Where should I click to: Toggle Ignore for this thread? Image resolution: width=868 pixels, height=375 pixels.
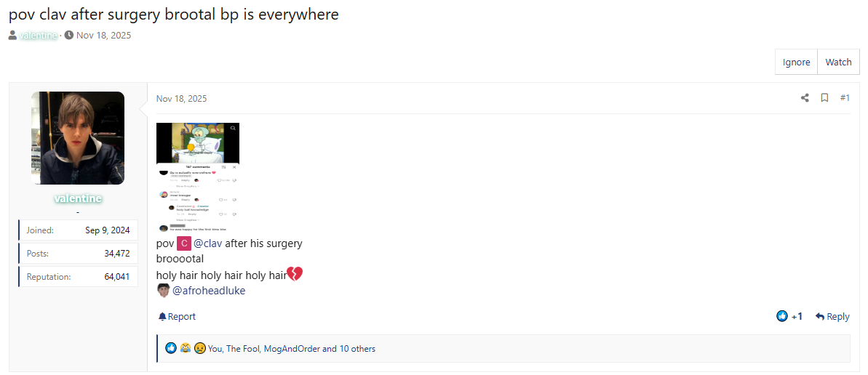796,62
